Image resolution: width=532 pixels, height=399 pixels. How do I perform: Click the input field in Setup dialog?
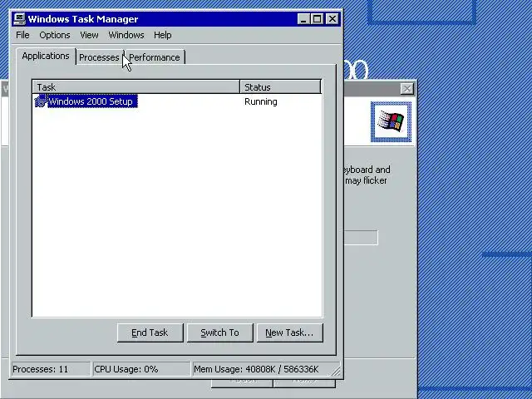361,238
